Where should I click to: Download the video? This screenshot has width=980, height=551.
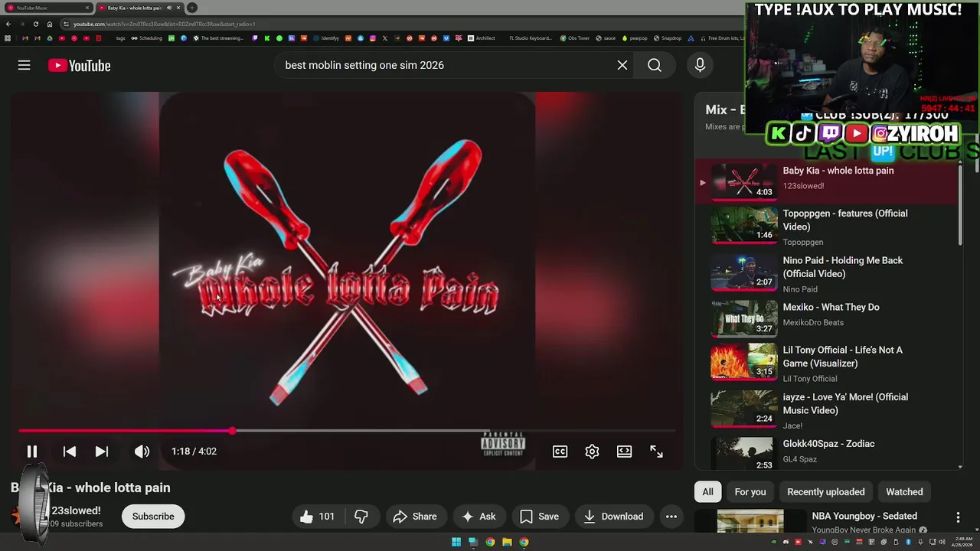(x=613, y=517)
